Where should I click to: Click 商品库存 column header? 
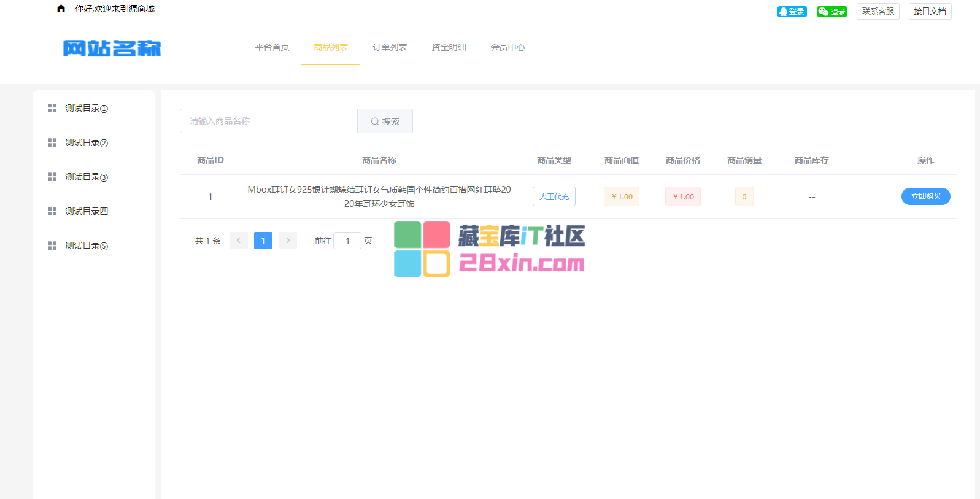[812, 160]
